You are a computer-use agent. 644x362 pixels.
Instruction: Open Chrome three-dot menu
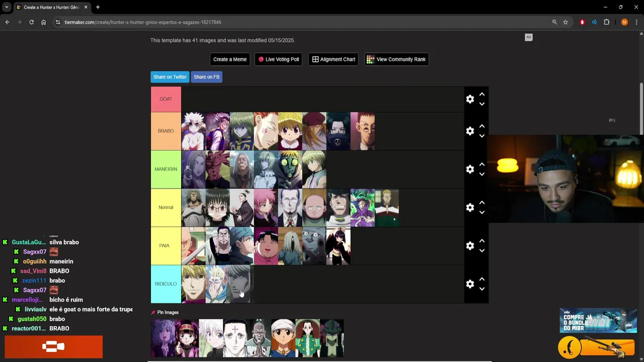pos(636,22)
